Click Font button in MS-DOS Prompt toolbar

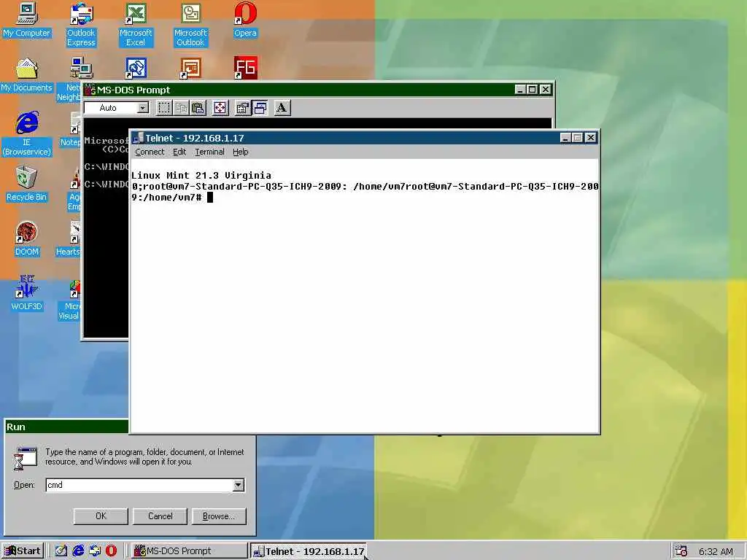(282, 108)
